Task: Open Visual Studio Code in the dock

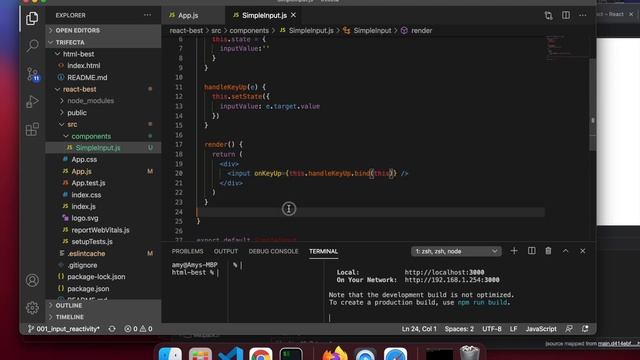Action: [231, 354]
